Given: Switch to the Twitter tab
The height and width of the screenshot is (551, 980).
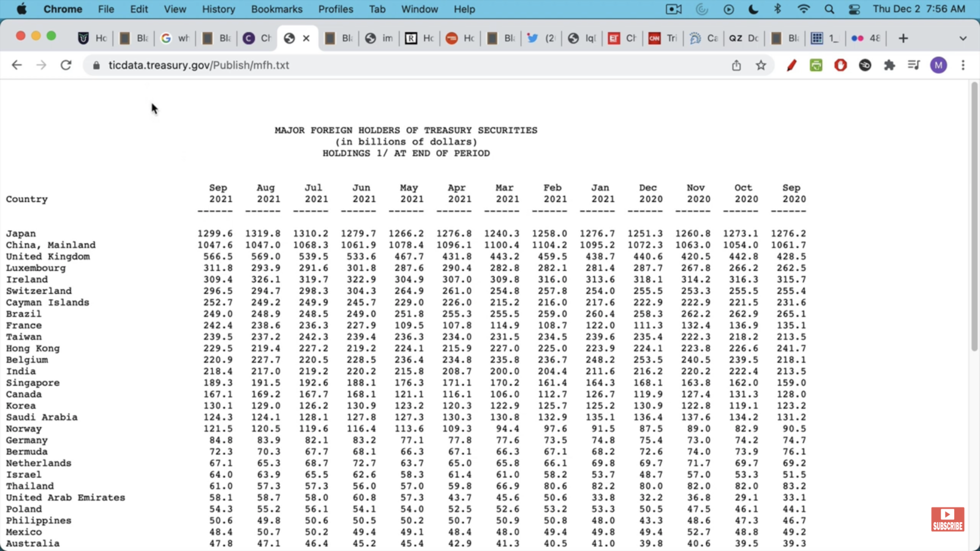Looking at the screenshot, I should [541, 38].
